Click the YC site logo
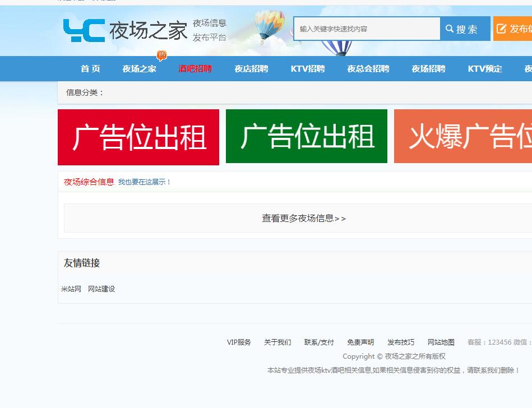The height and width of the screenshot is (408, 532). click(84, 30)
